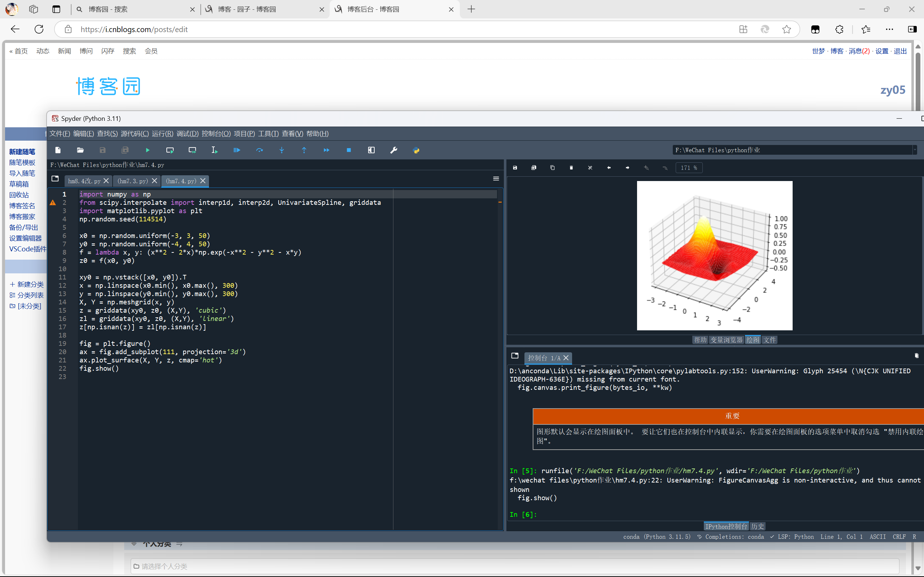Click the open file folder icon
The width and height of the screenshot is (924, 577).
point(80,150)
